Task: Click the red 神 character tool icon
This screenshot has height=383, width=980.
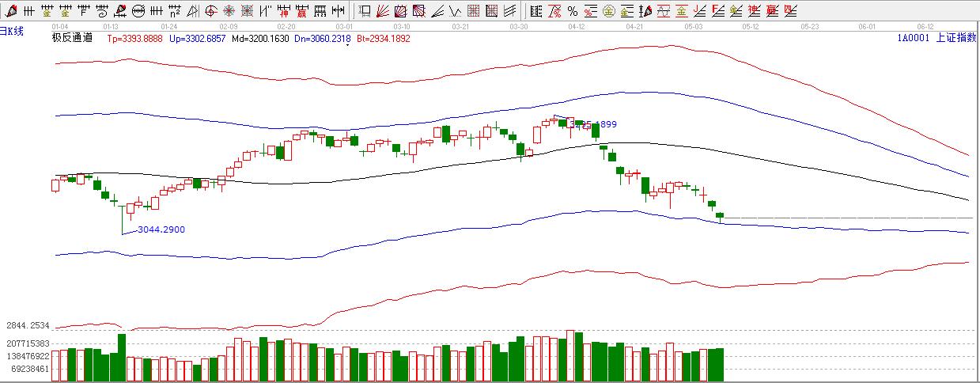Action: 283,11
